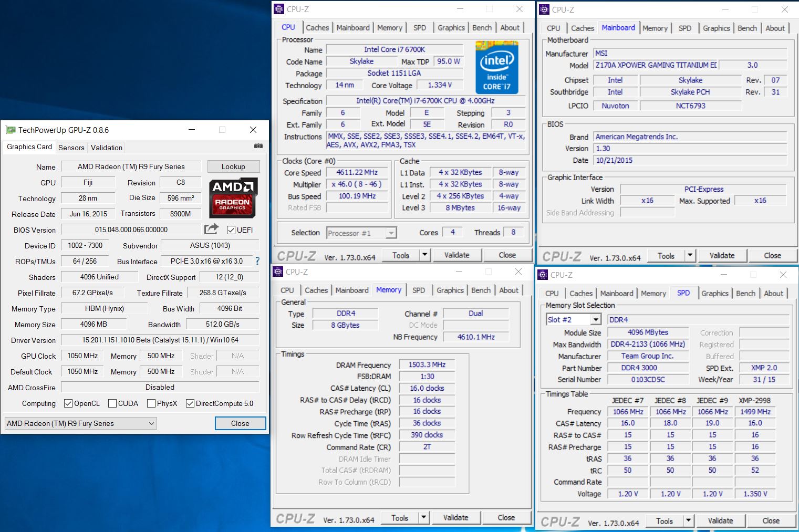The height and width of the screenshot is (532, 799).
Task: Open the GPU selection dropdown in GPU-Z
Action: pyautogui.click(x=81, y=423)
